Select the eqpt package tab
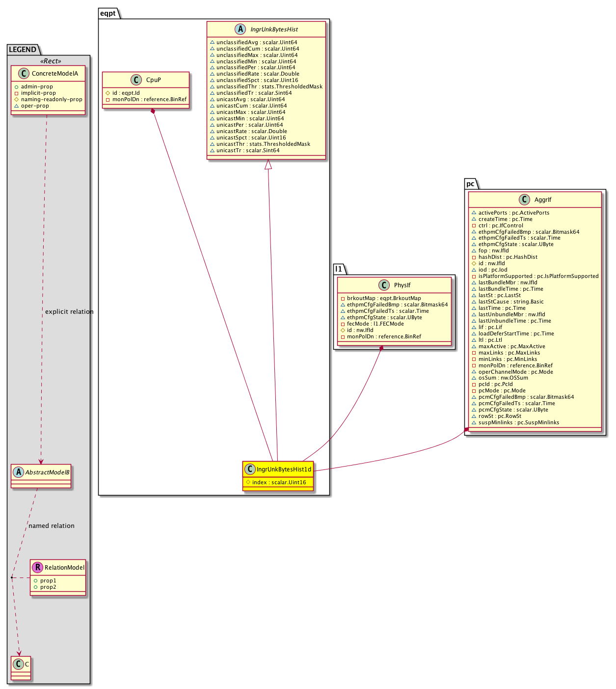The width and height of the screenshot is (616, 689). pos(108,13)
